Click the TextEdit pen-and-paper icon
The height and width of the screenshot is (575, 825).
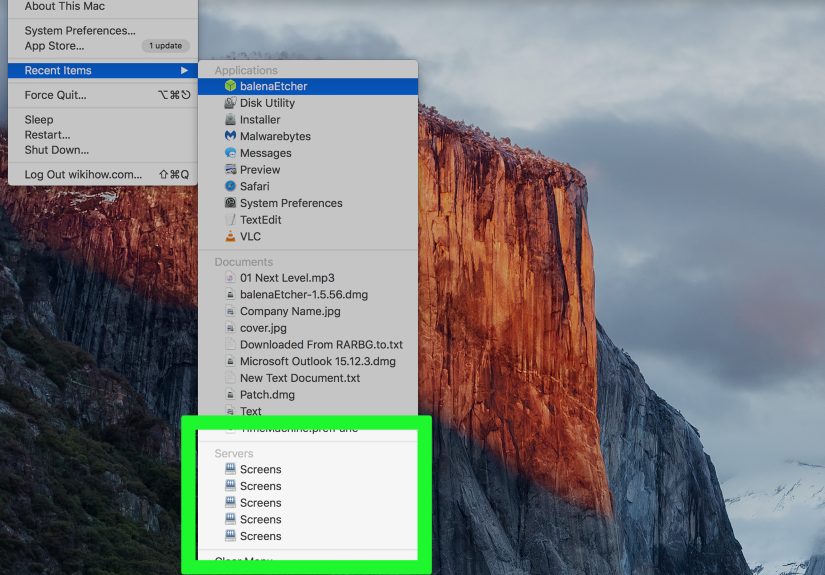coord(230,219)
